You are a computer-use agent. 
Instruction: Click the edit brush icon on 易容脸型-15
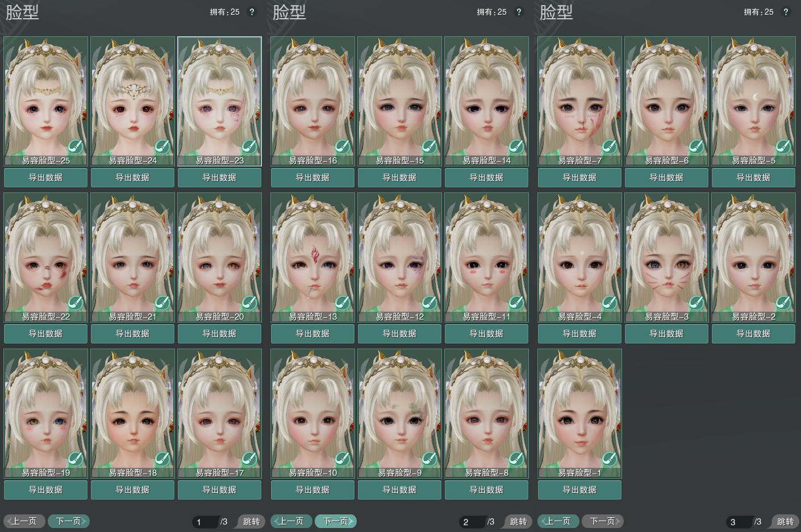click(429, 147)
